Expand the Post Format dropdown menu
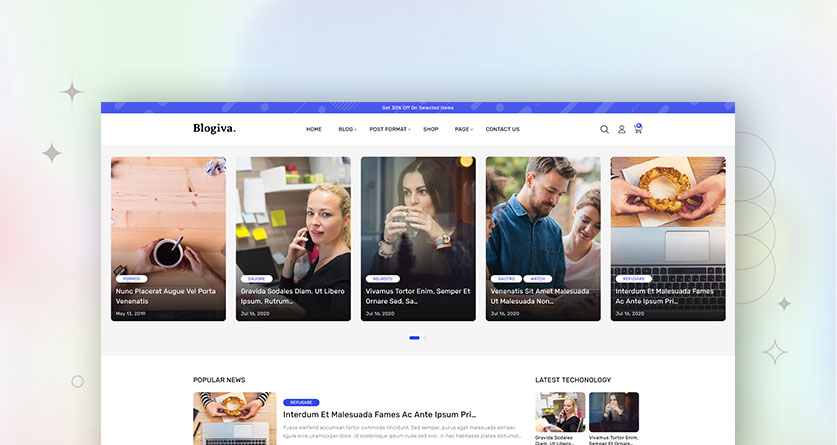 pos(390,129)
